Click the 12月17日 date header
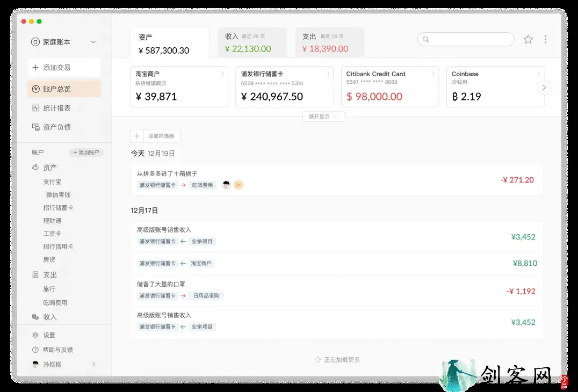Viewport: 578px width, 392px height. (144, 210)
